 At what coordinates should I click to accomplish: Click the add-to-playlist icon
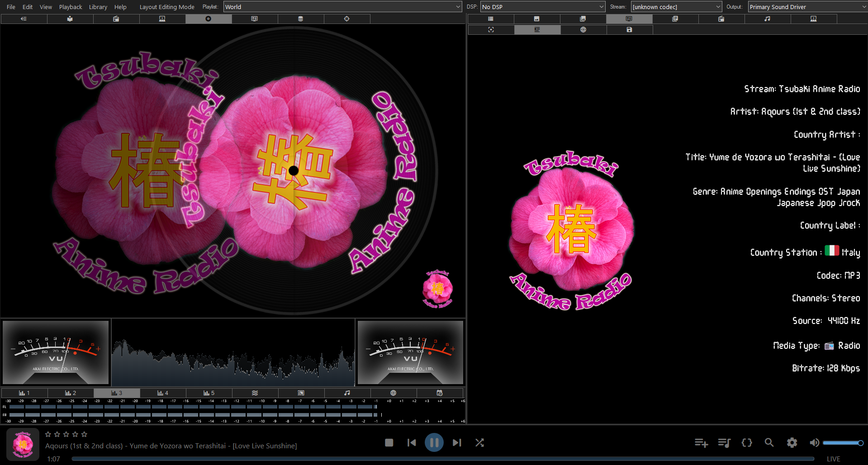point(701,443)
